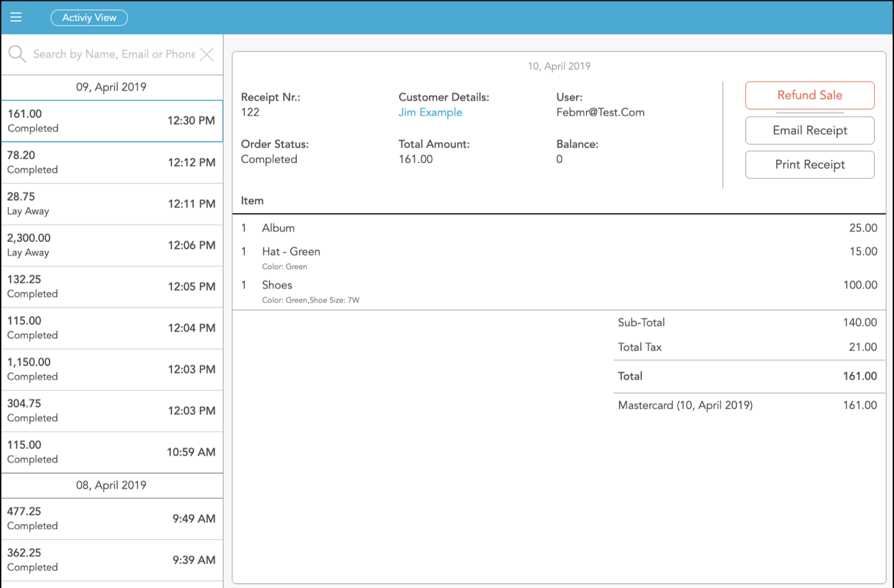The image size is (894, 588).
Task: Click inside the search by name field
Action: tap(110, 54)
